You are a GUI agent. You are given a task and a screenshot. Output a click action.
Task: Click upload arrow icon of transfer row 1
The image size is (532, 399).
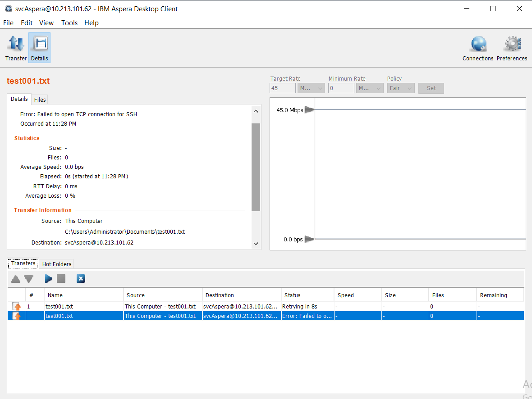click(x=17, y=307)
